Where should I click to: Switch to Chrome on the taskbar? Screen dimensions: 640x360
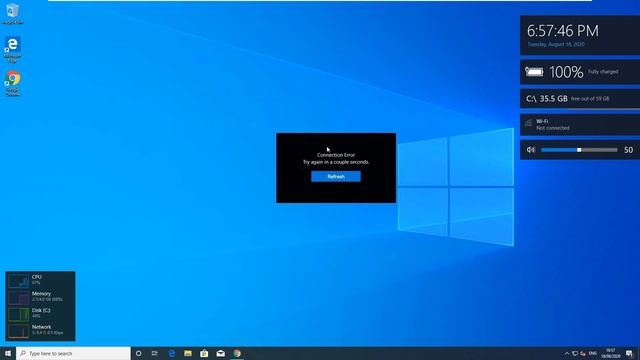[237, 353]
